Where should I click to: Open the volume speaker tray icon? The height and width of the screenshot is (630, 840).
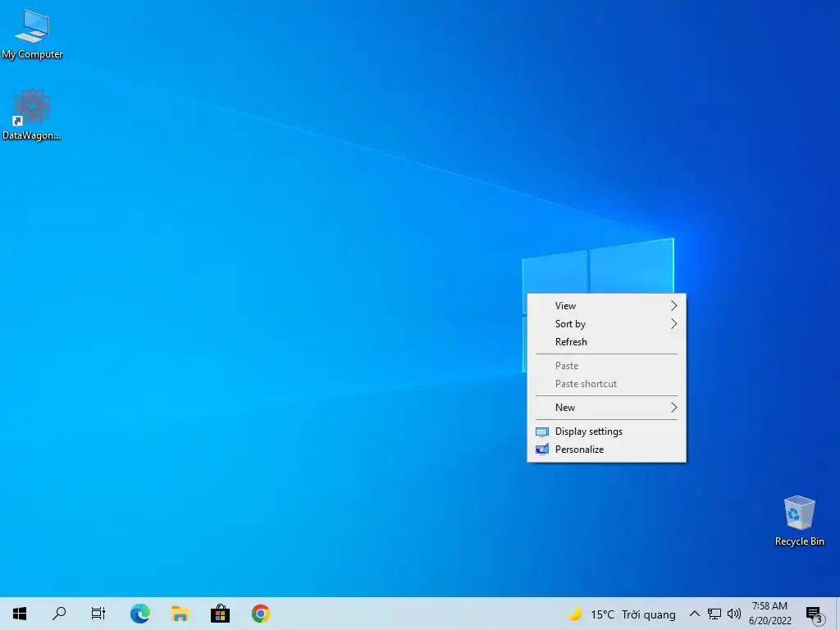(x=734, y=614)
